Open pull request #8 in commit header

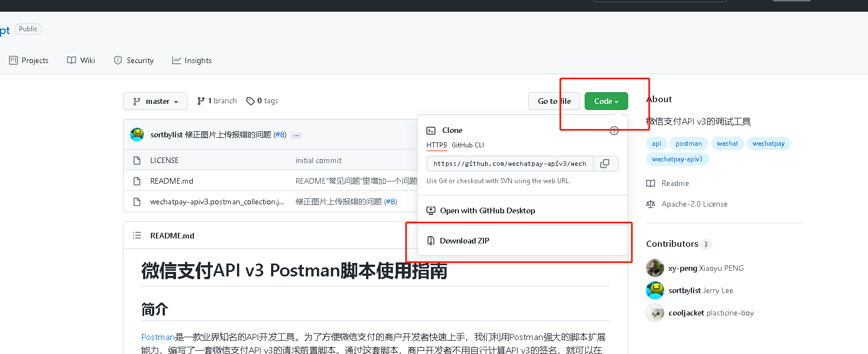(x=279, y=135)
